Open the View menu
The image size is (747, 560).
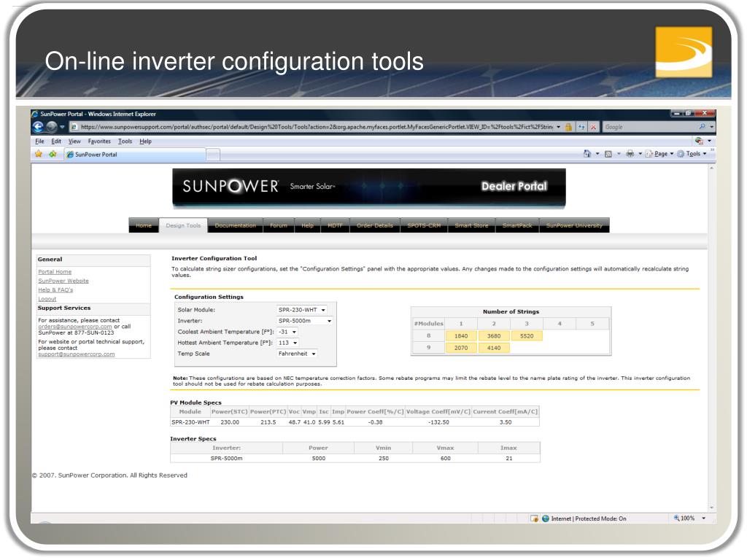pyautogui.click(x=74, y=141)
